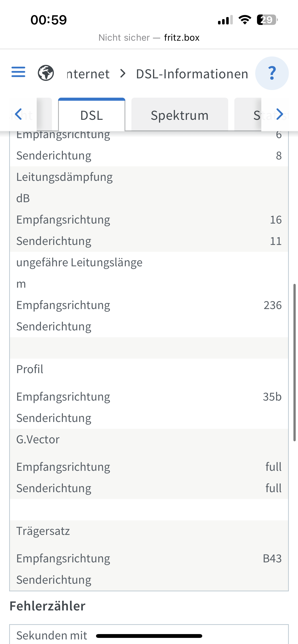Viewport: 298px width, 644px height.
Task: Tap the home indicator bar at bottom
Action: (x=149, y=636)
